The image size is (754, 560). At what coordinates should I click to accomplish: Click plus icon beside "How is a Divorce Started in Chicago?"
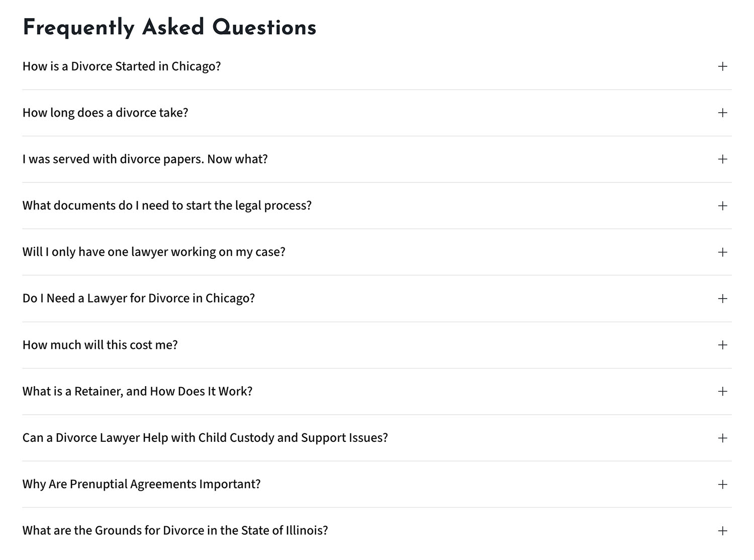pos(722,66)
